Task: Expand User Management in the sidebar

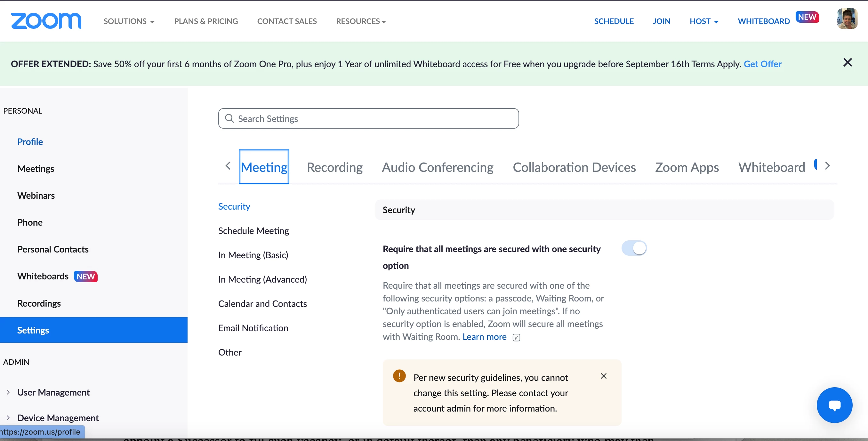Action: tap(53, 392)
